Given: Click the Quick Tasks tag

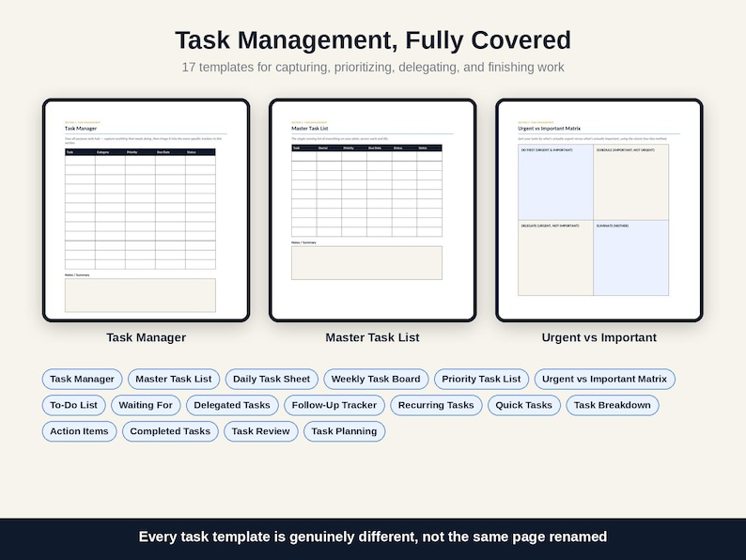Looking at the screenshot, I should pos(524,405).
